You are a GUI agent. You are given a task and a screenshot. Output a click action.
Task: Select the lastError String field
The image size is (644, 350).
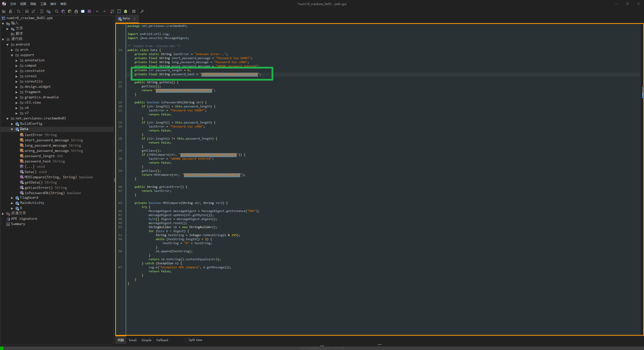(41, 135)
